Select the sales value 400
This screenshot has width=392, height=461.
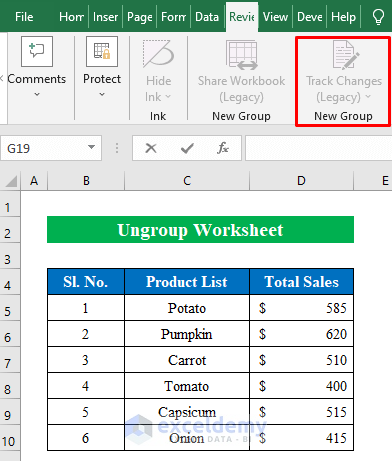301,386
